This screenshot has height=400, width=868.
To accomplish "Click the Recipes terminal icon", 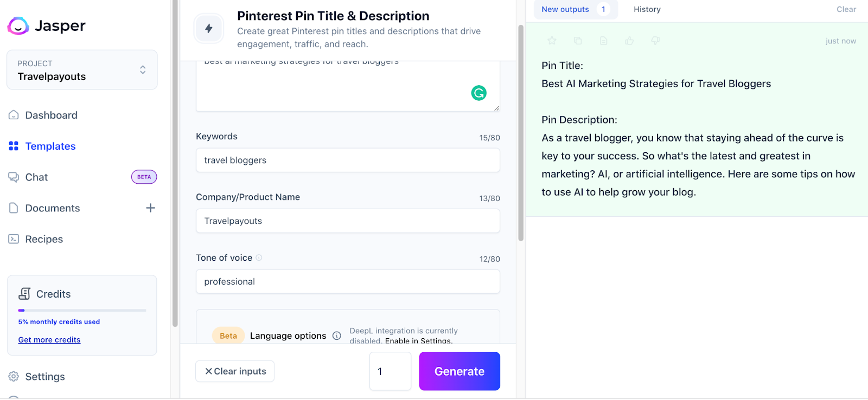I will point(14,239).
